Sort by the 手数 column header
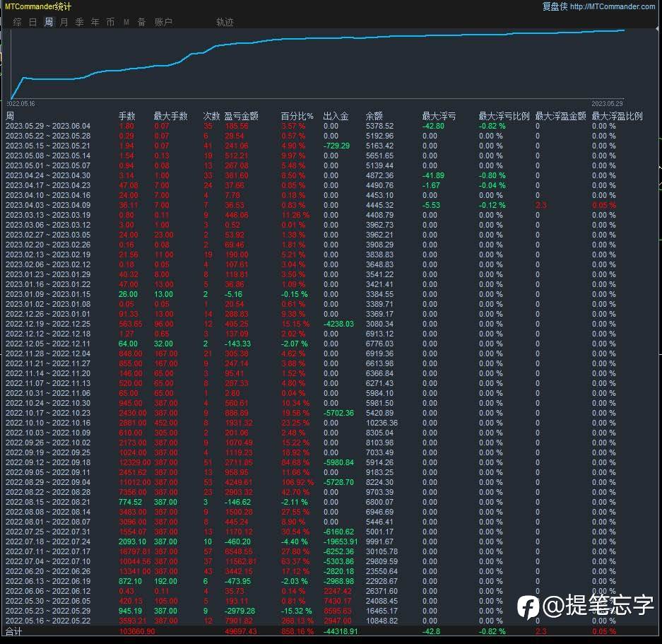Screen dimensions: 662x644 (x=126, y=116)
